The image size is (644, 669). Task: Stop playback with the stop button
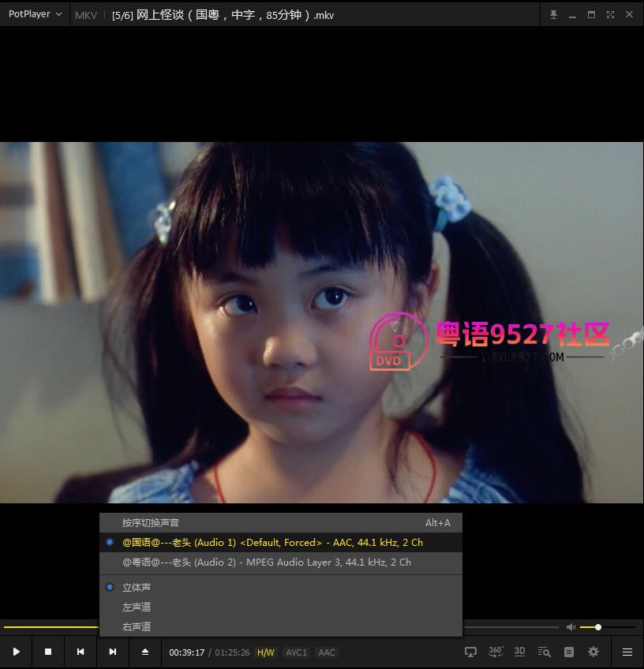pos(48,652)
